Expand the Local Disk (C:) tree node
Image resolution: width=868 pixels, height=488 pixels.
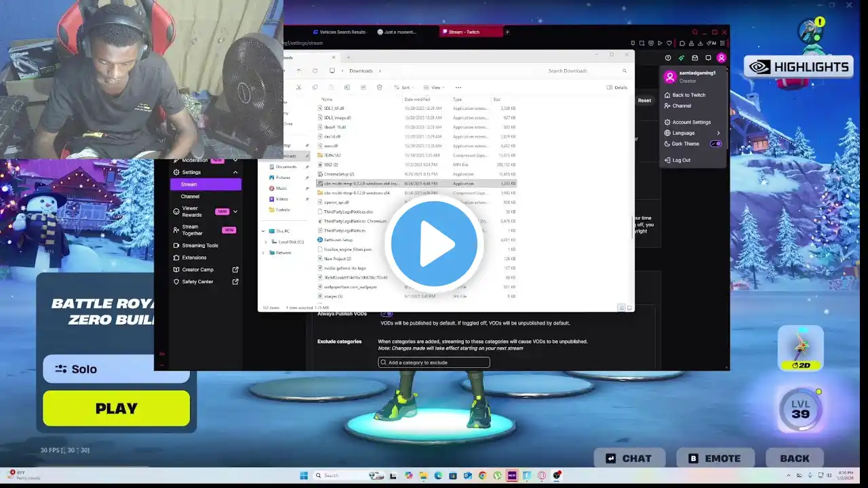[x=266, y=242]
